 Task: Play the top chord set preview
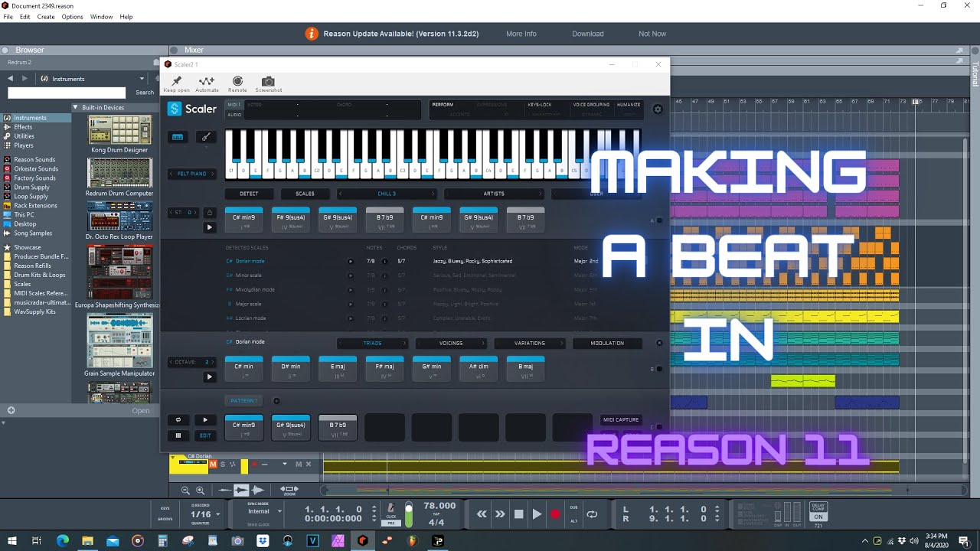coord(209,227)
